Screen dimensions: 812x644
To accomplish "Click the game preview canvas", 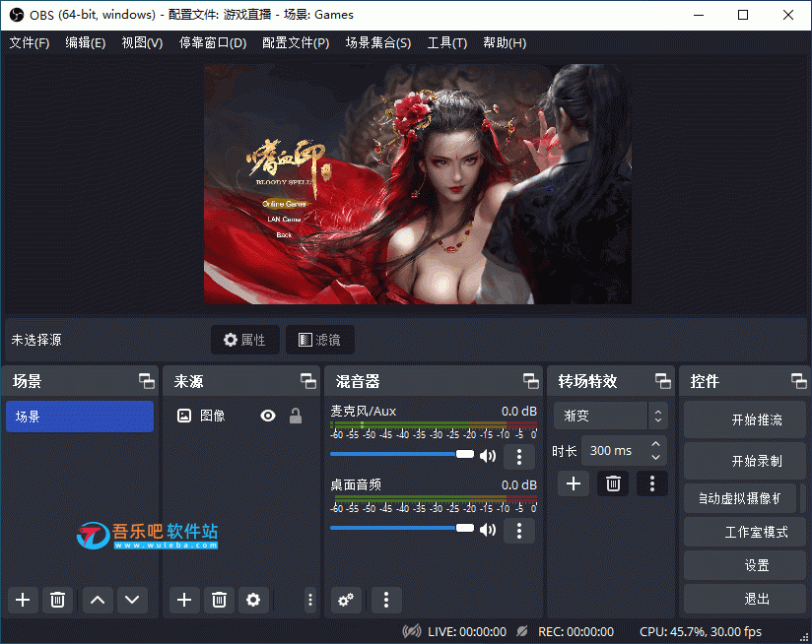I will pyautogui.click(x=418, y=184).
